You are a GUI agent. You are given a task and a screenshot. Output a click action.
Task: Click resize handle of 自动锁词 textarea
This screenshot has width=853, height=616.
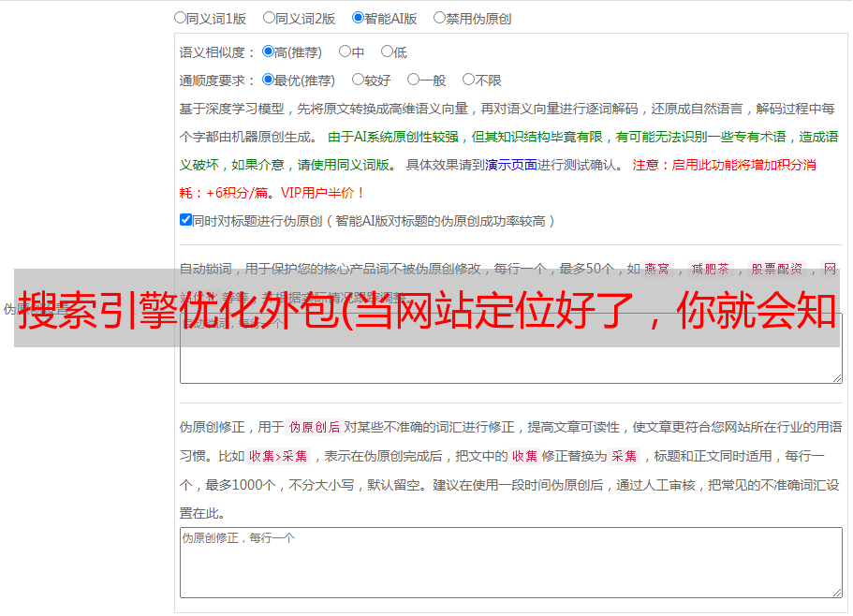point(837,378)
